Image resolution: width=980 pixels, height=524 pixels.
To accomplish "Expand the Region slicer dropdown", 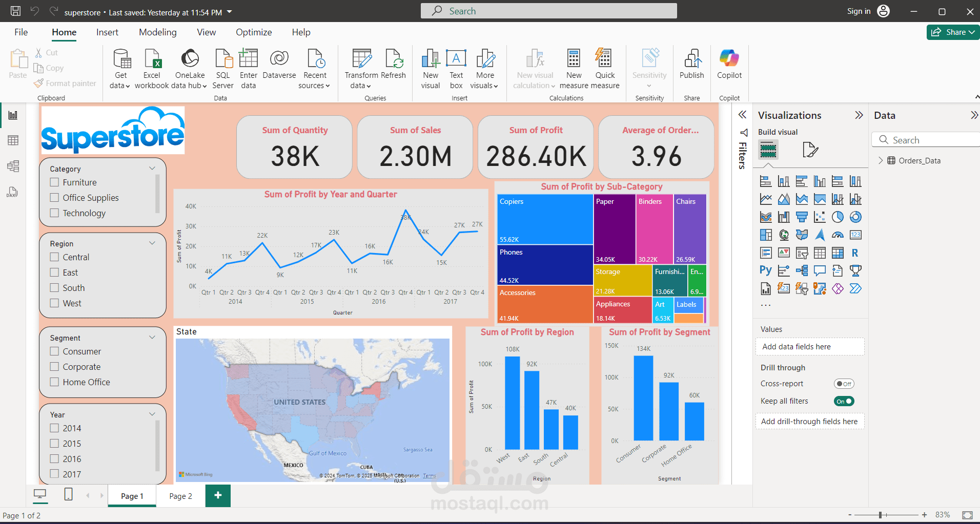I will (x=152, y=243).
